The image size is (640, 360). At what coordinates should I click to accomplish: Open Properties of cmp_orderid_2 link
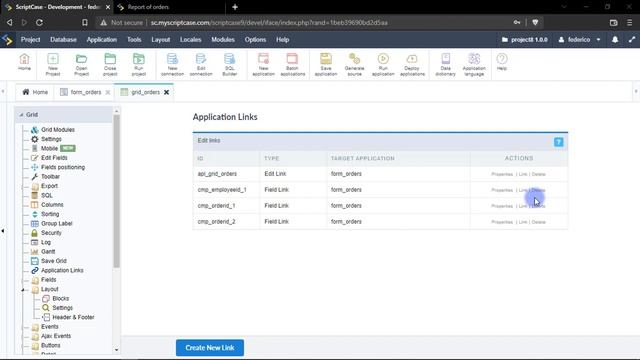point(502,222)
